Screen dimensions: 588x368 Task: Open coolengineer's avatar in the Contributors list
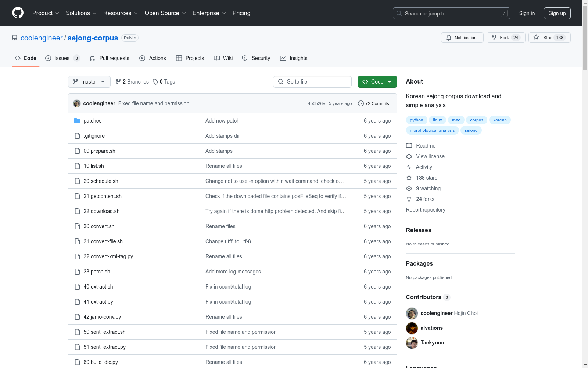tap(412, 313)
